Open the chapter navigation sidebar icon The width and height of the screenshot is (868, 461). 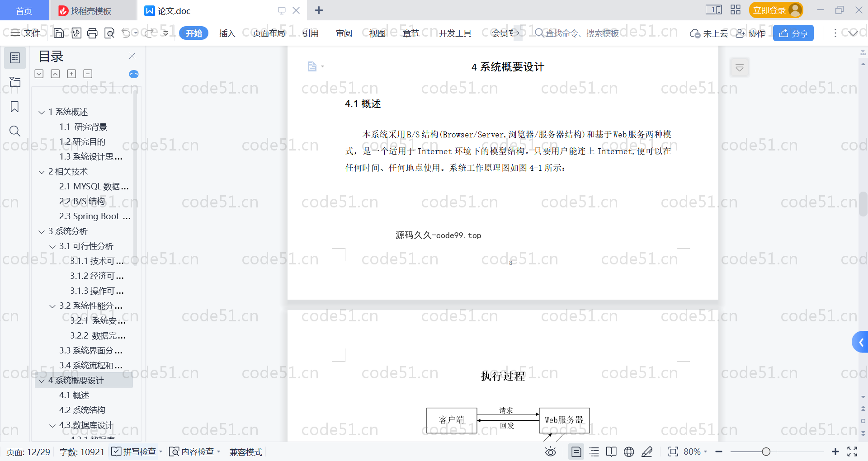pyautogui.click(x=15, y=82)
